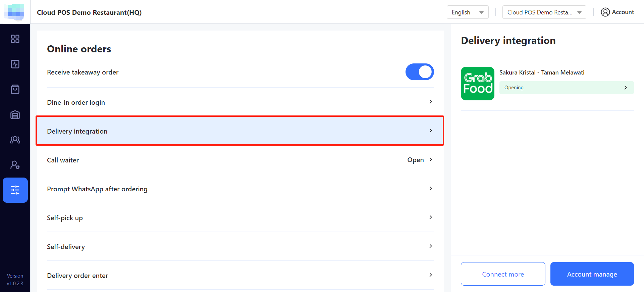
Task: Open the English language dropdown
Action: click(467, 12)
